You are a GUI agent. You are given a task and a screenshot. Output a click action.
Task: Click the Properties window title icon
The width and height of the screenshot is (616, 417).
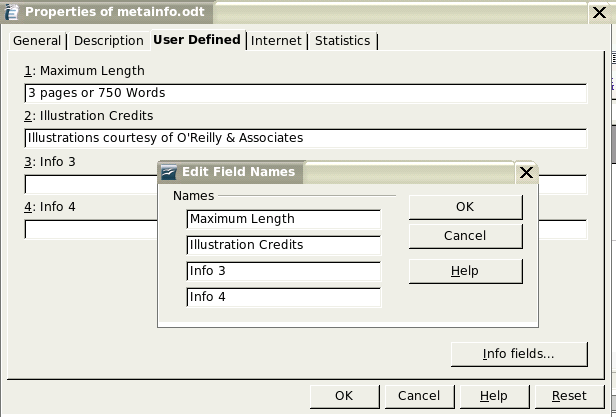coord(13,12)
